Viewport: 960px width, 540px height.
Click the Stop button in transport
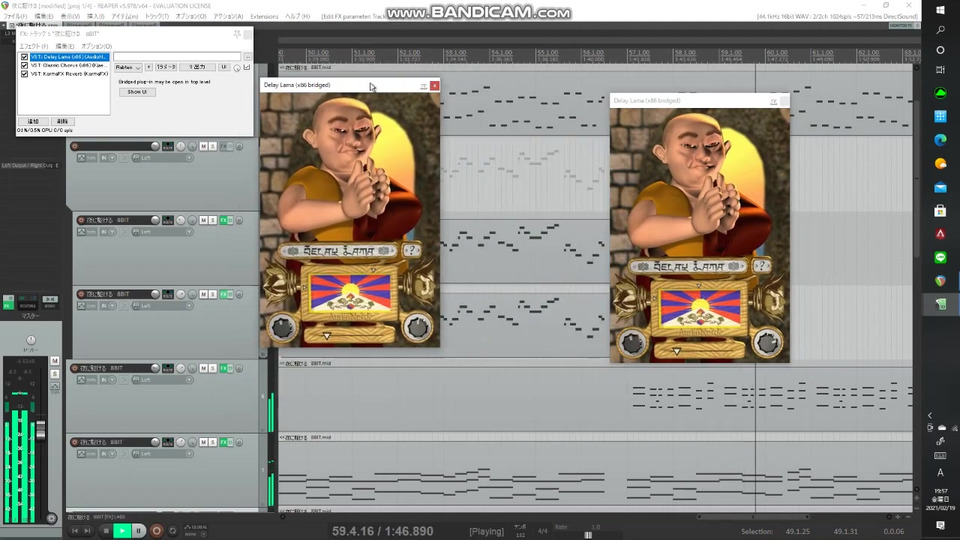click(106, 531)
